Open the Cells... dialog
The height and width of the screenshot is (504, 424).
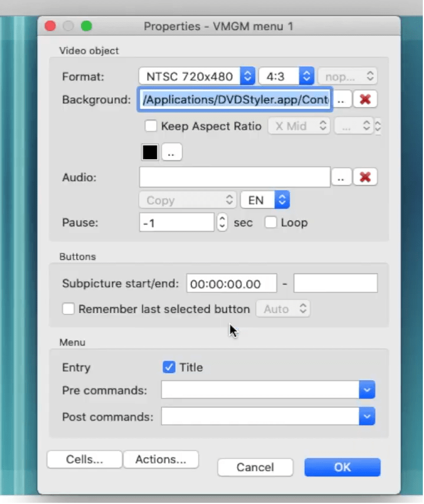[x=84, y=460]
